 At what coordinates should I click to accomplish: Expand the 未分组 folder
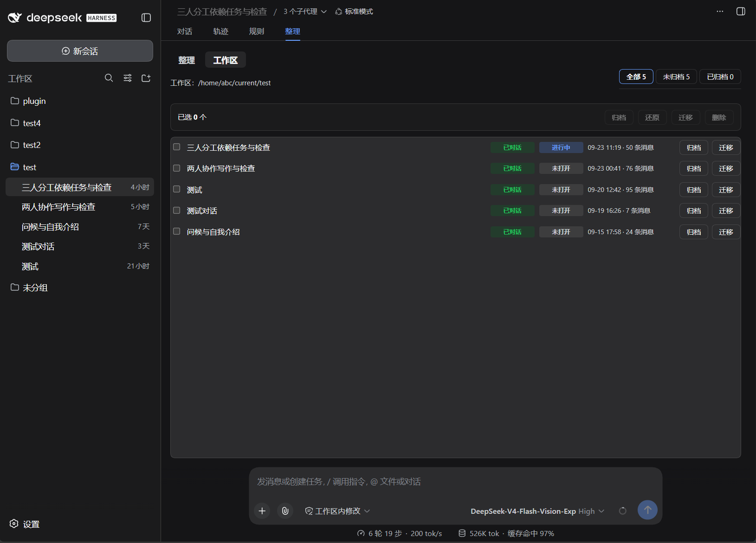coord(80,287)
